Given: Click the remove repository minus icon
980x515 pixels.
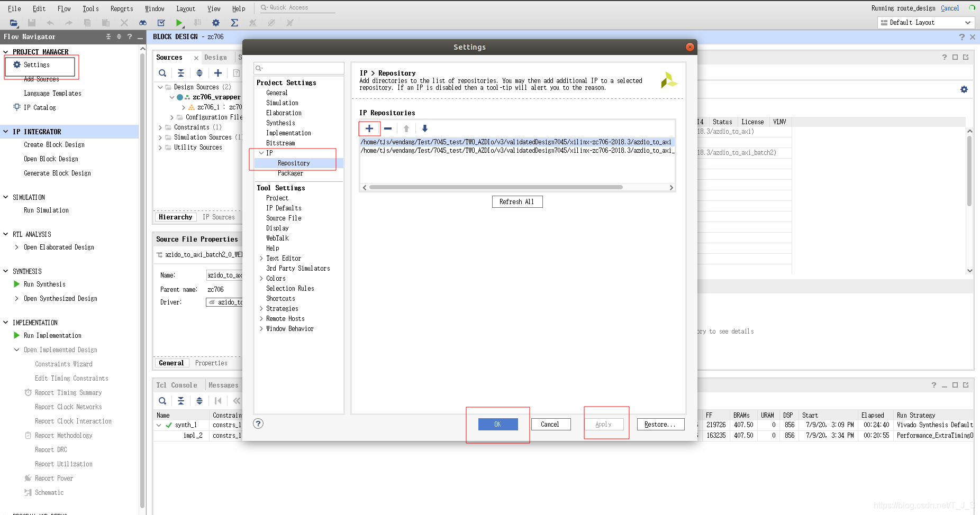Looking at the screenshot, I should click(x=388, y=128).
